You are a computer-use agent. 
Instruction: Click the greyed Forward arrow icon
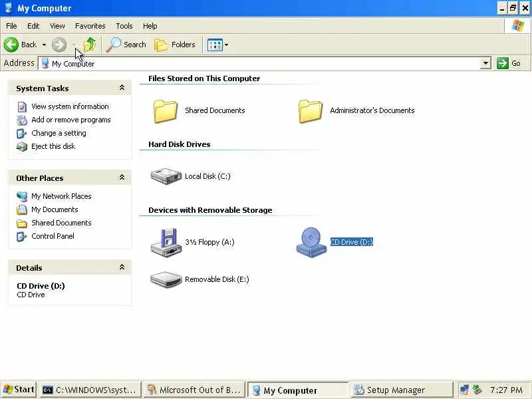tap(59, 45)
